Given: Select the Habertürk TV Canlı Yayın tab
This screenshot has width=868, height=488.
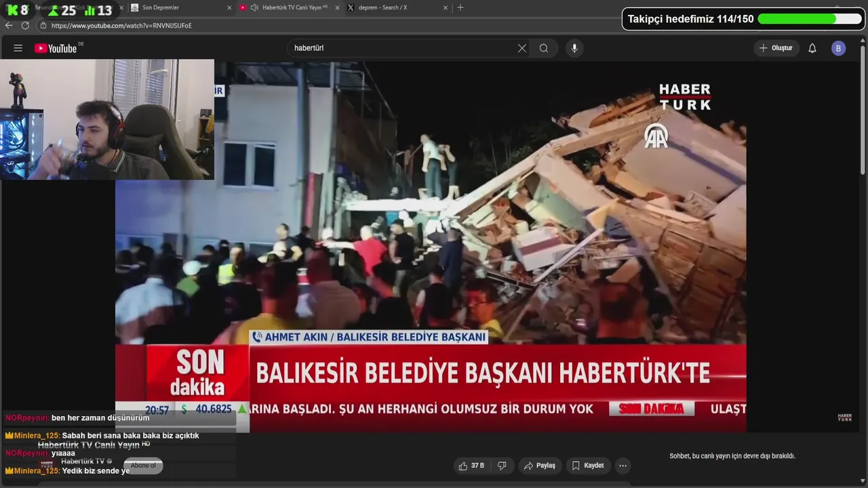Looking at the screenshot, I should [x=288, y=7].
